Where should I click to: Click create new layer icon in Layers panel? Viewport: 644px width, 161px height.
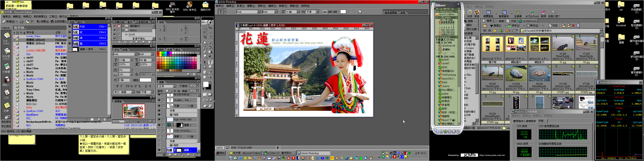tap(188, 155)
